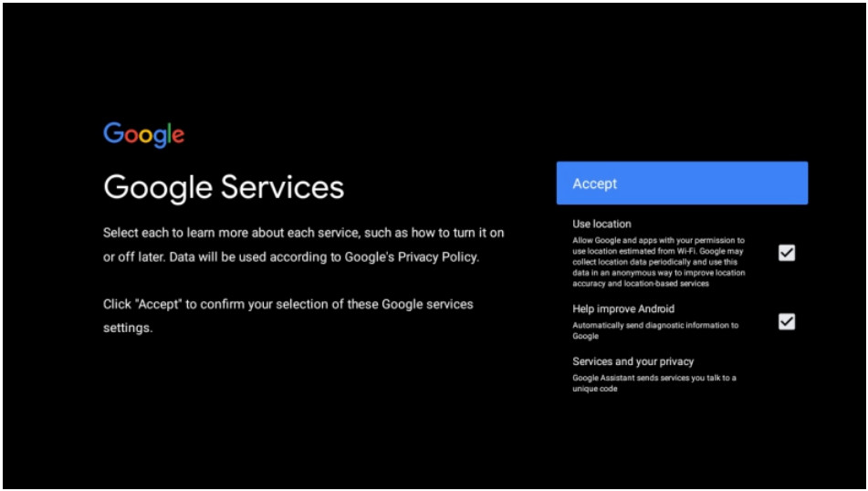Screen dimensions: 868x491
Task: Select the Use location description text
Action: [x=658, y=262]
